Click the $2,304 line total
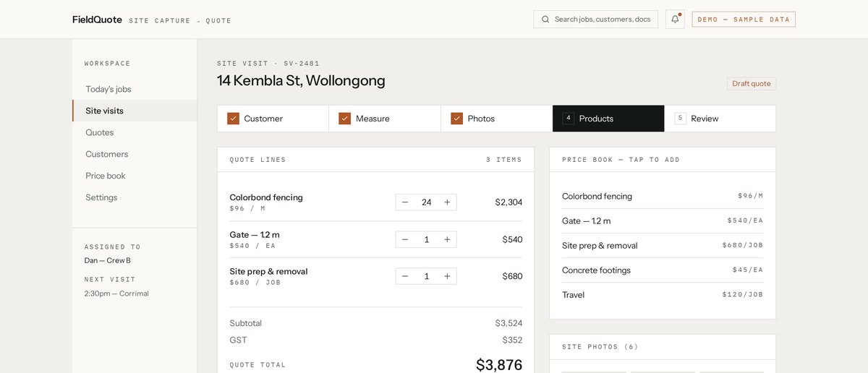868x373 pixels. point(509,202)
